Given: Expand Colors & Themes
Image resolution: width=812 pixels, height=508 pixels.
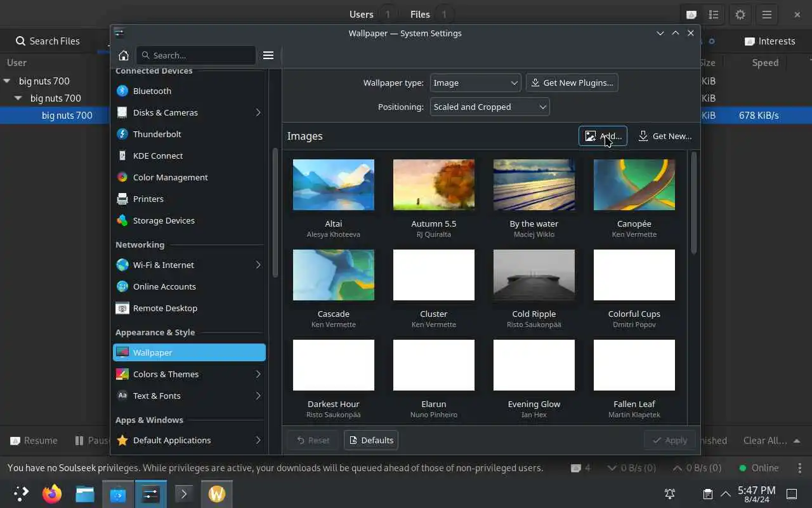Looking at the screenshot, I should (x=258, y=374).
